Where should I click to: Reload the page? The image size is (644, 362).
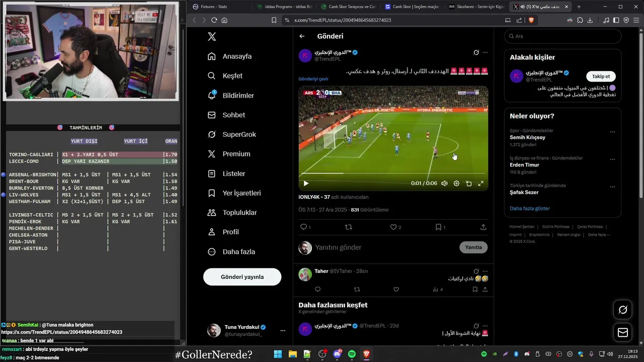click(x=214, y=20)
